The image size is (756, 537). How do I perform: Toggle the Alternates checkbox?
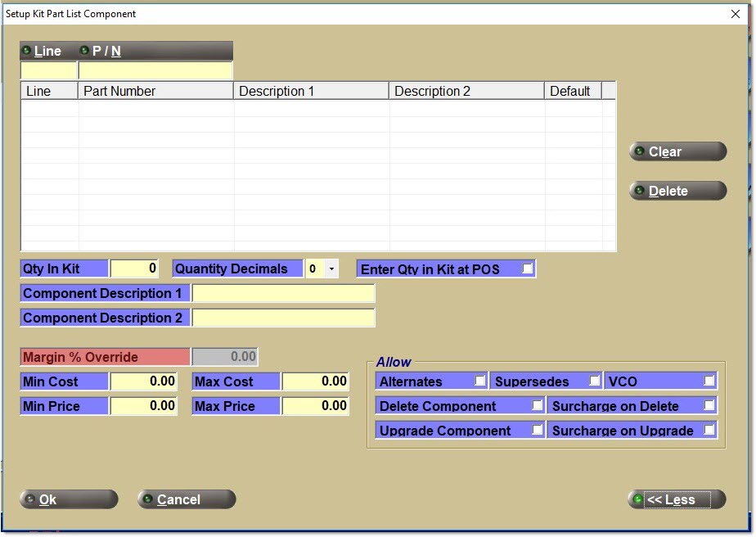coord(479,381)
